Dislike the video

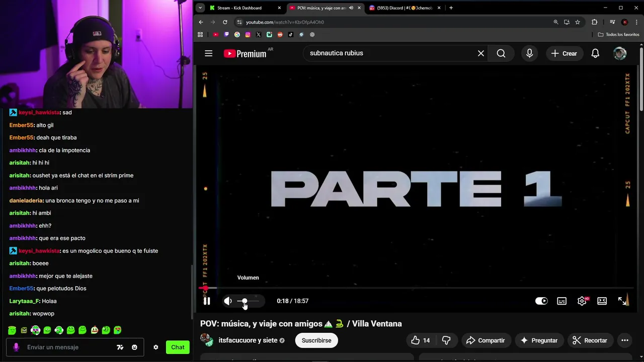point(446,340)
